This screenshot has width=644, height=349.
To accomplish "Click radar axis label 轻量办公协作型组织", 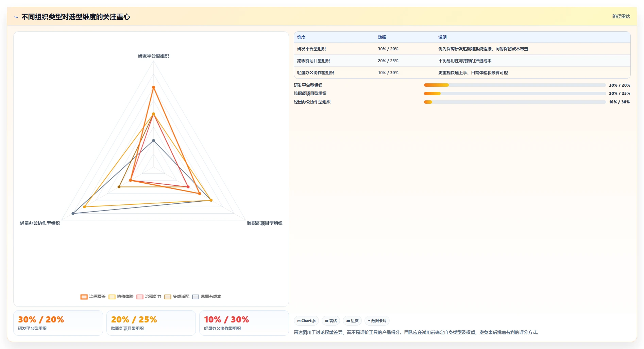I will 40,223.
